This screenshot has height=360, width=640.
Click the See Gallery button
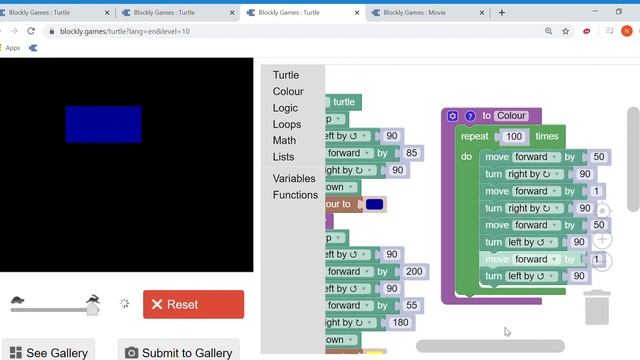point(49,352)
